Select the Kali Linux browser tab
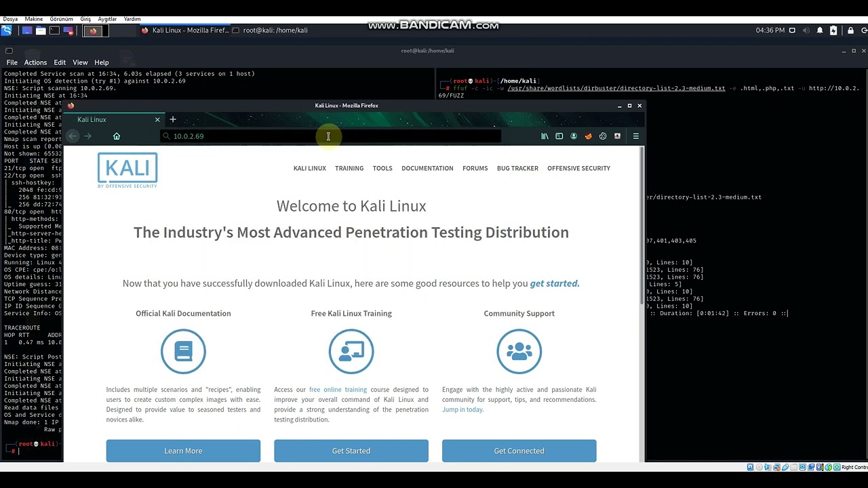 112,120
